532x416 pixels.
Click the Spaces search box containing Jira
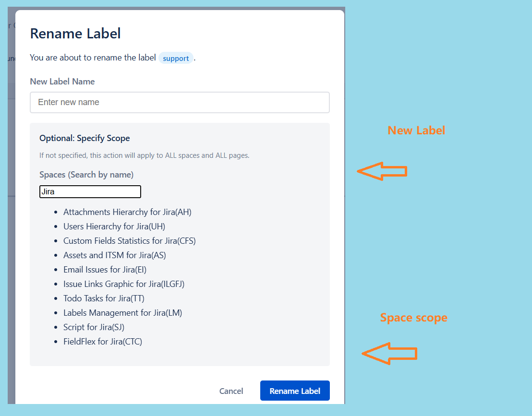tap(90, 191)
